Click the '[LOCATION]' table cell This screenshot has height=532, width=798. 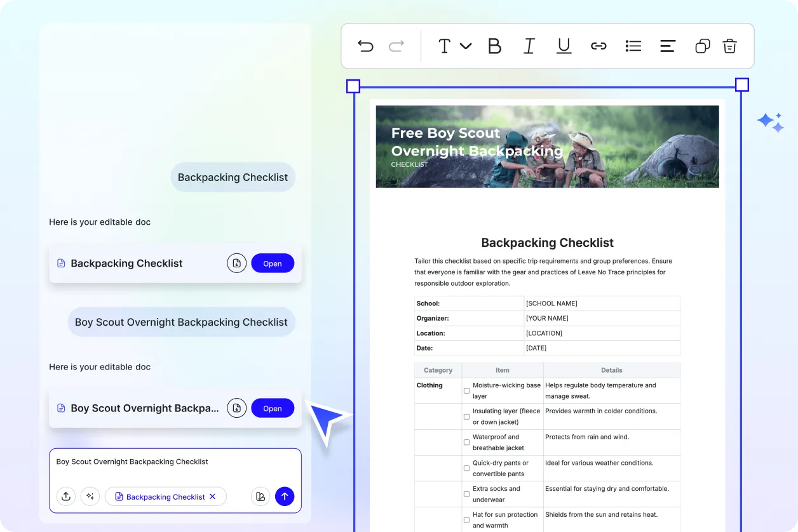pyautogui.click(x=602, y=333)
